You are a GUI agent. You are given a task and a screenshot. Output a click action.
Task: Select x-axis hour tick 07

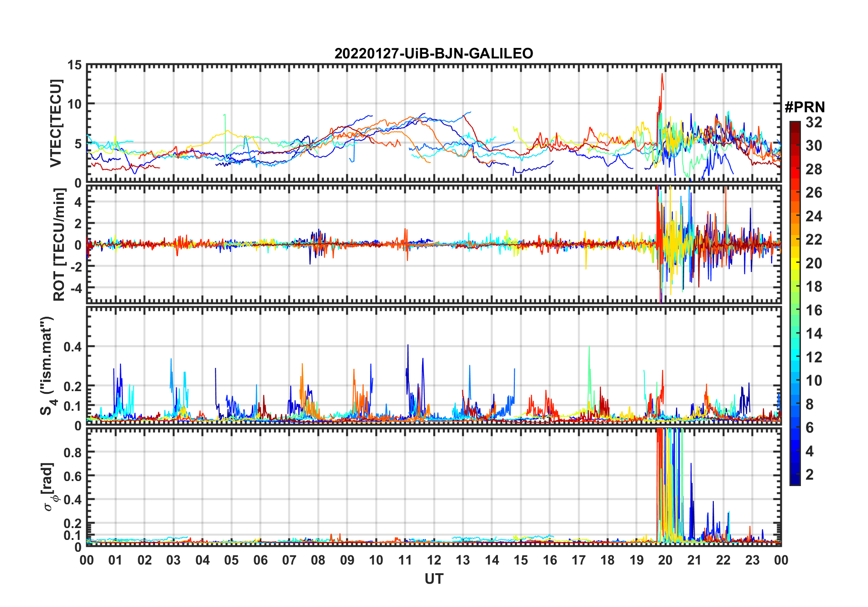tap(289, 560)
